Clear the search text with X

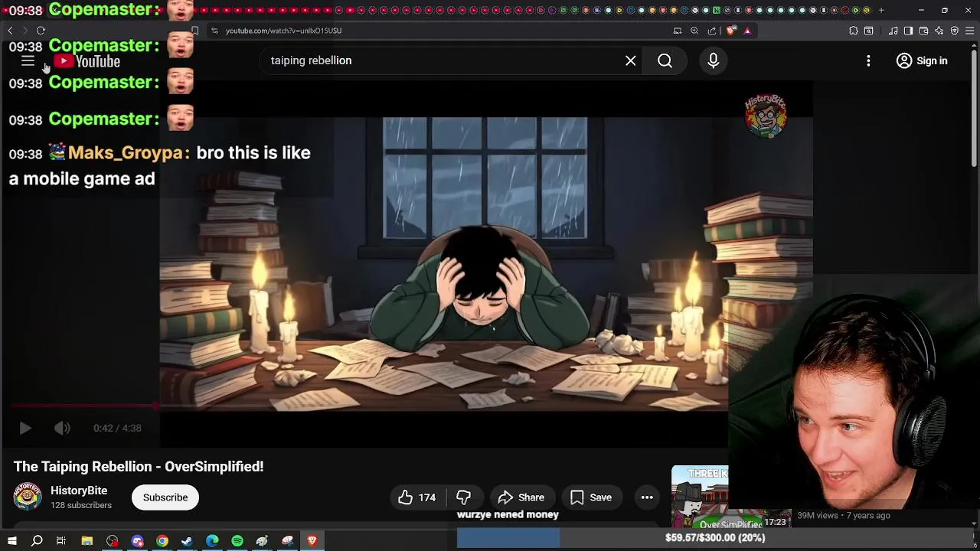click(630, 60)
